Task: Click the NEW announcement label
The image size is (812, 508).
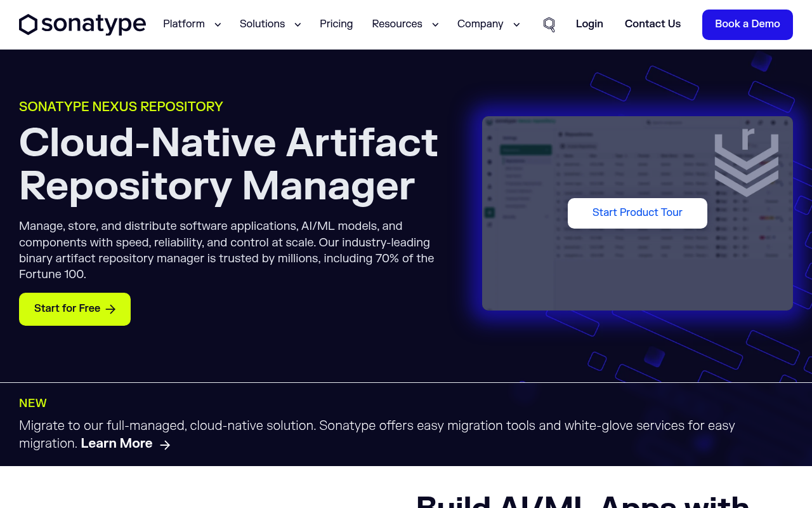Action: pos(33,403)
